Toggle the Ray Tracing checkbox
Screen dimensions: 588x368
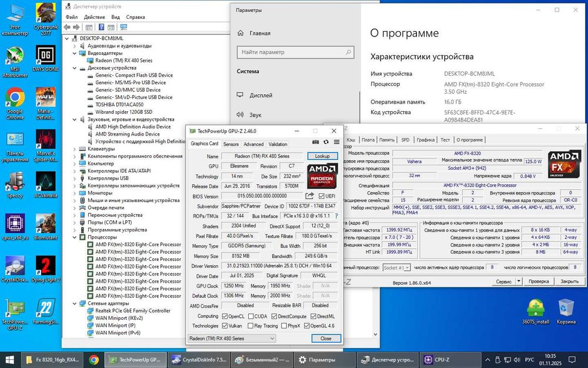tap(250, 326)
